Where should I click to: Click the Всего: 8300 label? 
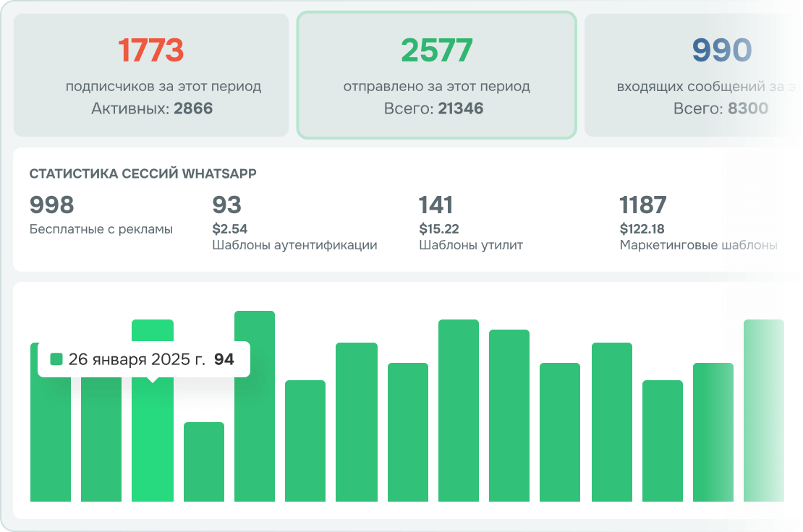[x=721, y=108]
